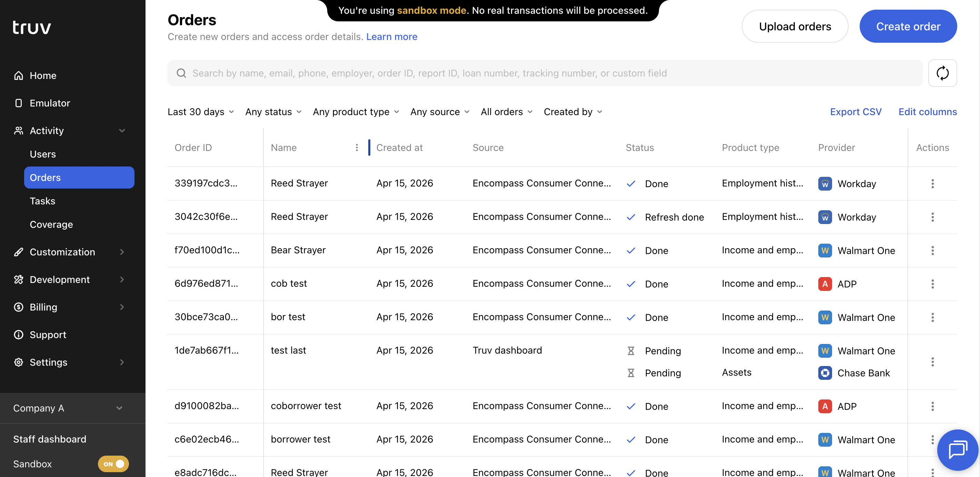980x477 pixels.
Task: Expand the Customization menu chevron
Action: pos(122,252)
